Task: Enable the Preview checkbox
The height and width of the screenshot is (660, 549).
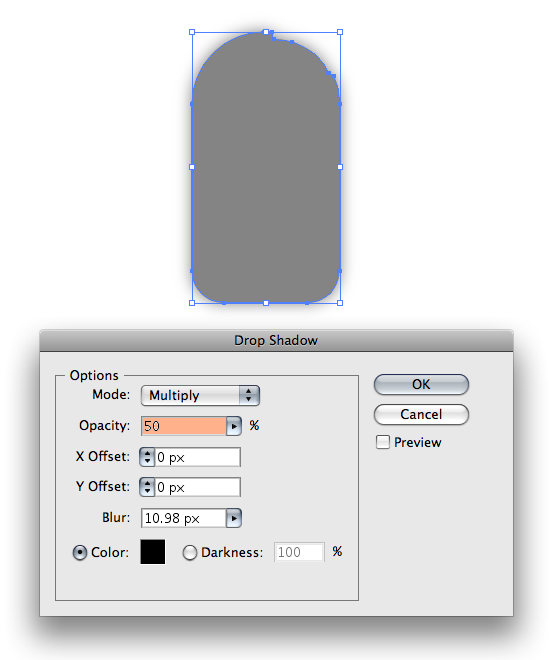Action: point(383,442)
